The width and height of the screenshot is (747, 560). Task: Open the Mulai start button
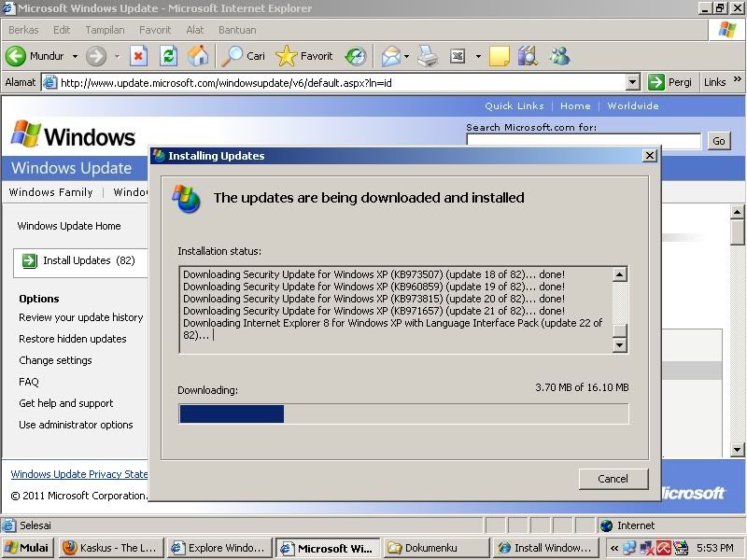pos(27,548)
